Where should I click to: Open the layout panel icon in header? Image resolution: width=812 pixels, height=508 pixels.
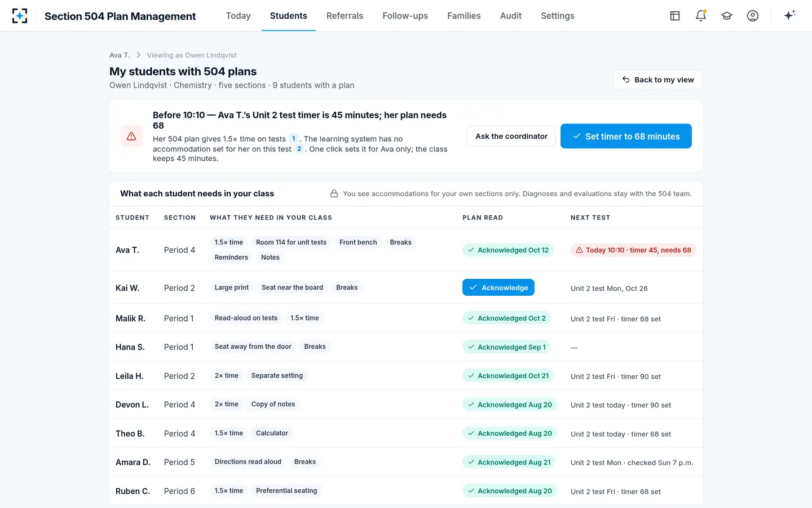(675, 16)
